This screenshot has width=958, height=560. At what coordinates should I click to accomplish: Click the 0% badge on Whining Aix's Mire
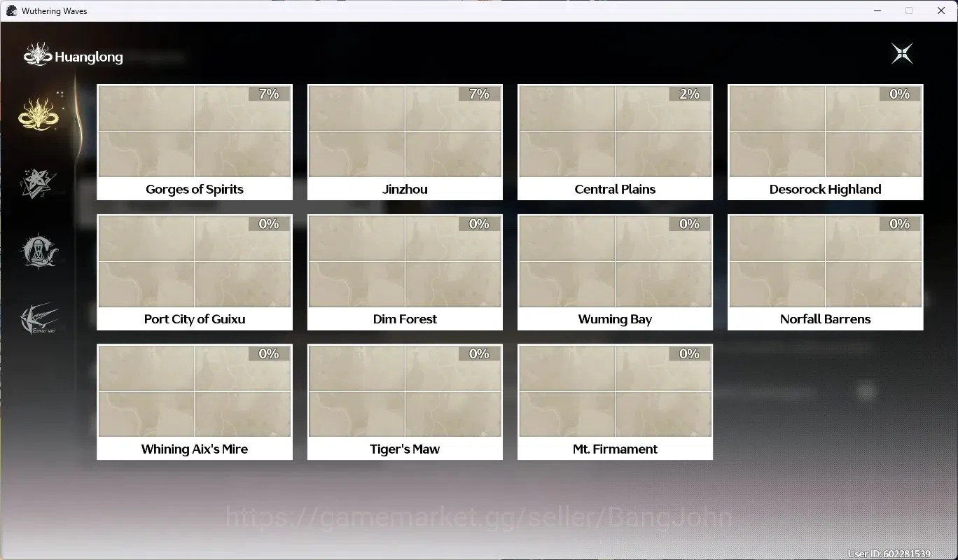tap(269, 353)
